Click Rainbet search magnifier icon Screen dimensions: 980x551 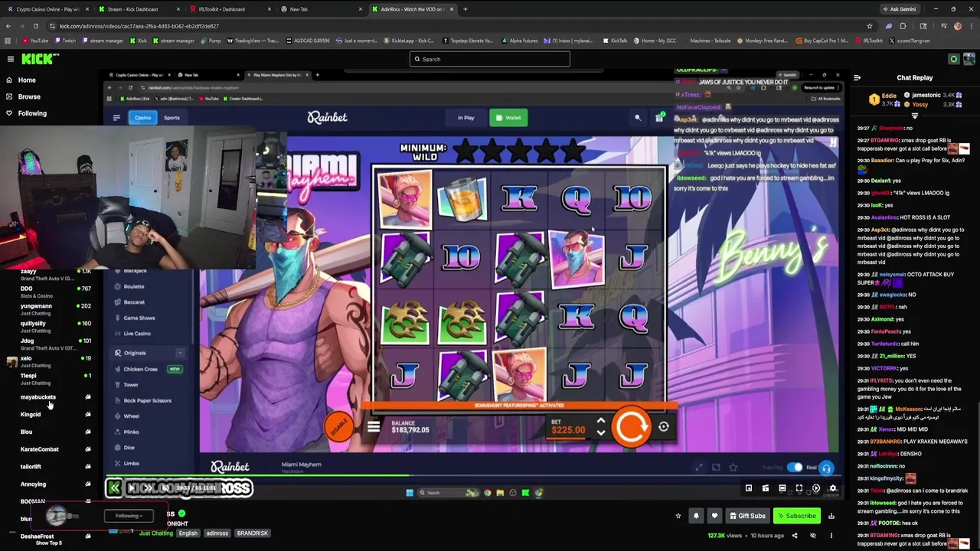click(637, 118)
